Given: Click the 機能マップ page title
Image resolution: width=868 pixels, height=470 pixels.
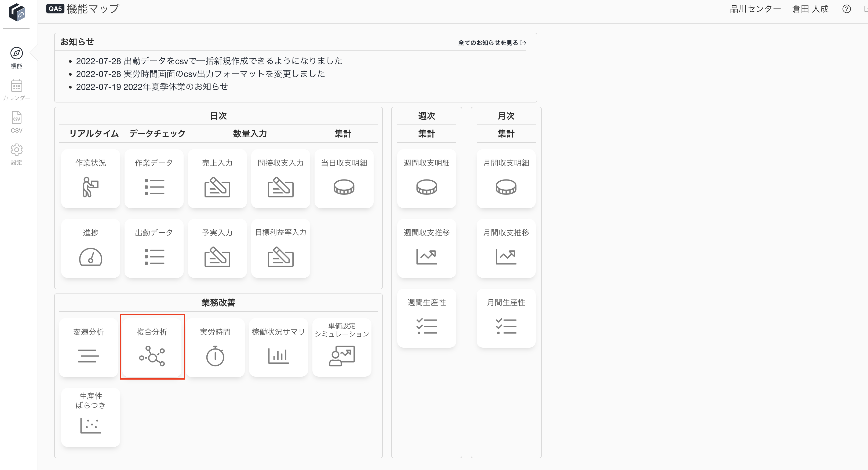Looking at the screenshot, I should (93, 9).
